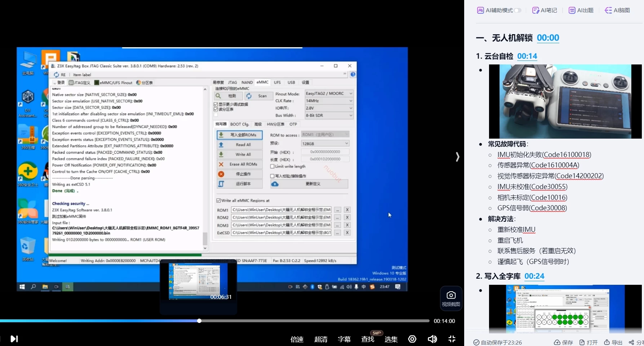Image resolution: width=644 pixels, height=346 pixels.
Task: Switch to the AI脑图 tab
Action: click(x=617, y=10)
